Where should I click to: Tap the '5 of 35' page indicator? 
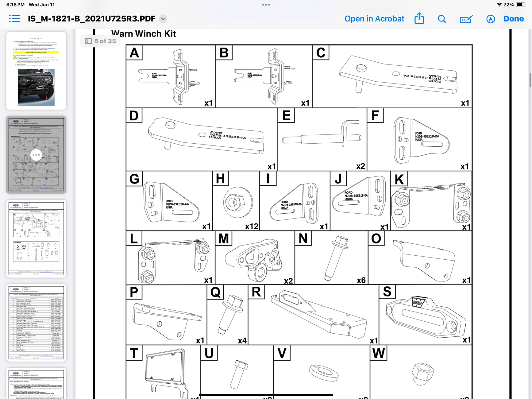[105, 41]
